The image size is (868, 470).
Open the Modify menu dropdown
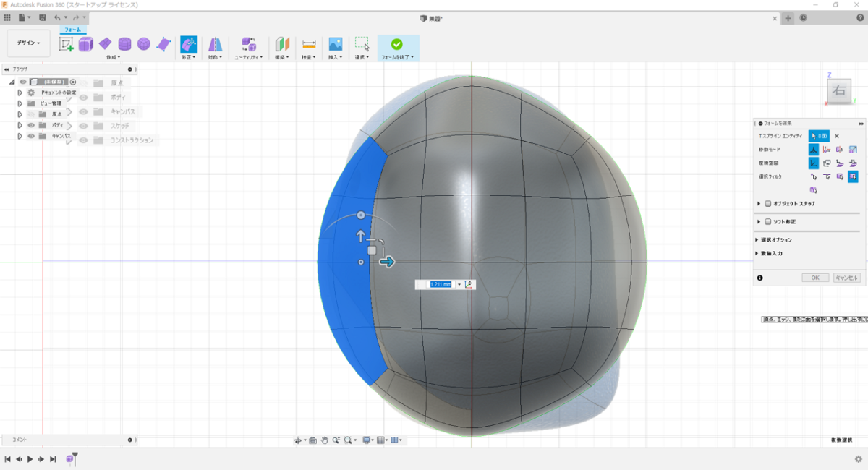188,56
